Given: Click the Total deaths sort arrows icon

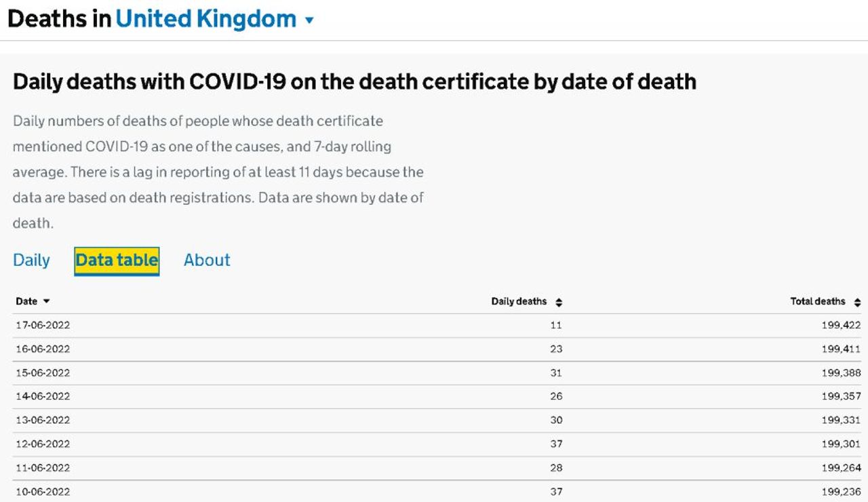Looking at the screenshot, I should click(x=857, y=303).
